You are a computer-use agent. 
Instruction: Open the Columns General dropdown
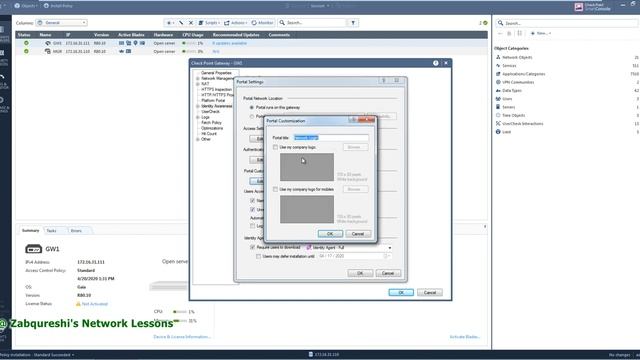coord(62,23)
